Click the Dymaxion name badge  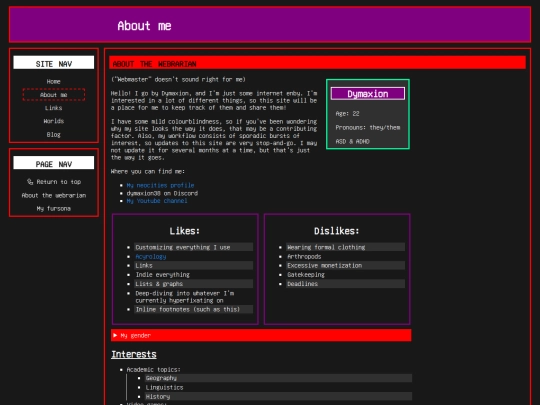(x=368, y=94)
